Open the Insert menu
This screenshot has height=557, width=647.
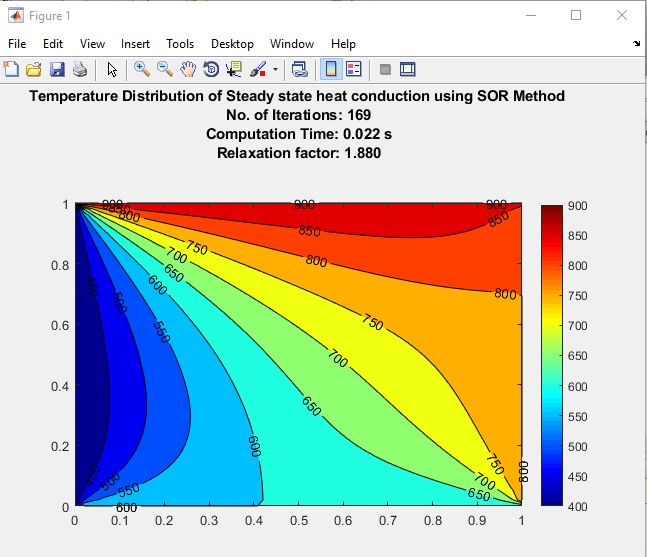click(x=135, y=44)
